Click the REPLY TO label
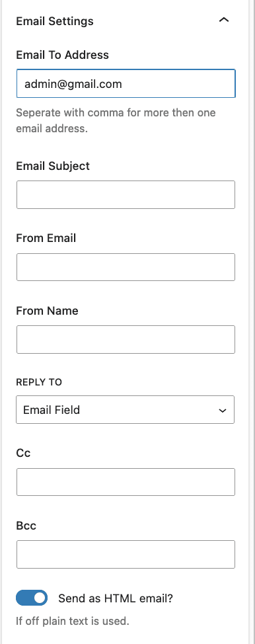Image resolution: width=255 pixels, height=644 pixels. pyautogui.click(x=39, y=382)
